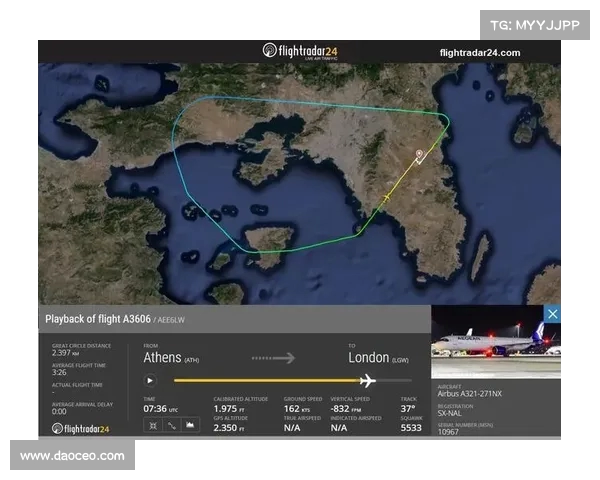Screen dimensions: 600x480
Task: Click the calibrated altitude 1.975 FT value
Action: point(229,409)
